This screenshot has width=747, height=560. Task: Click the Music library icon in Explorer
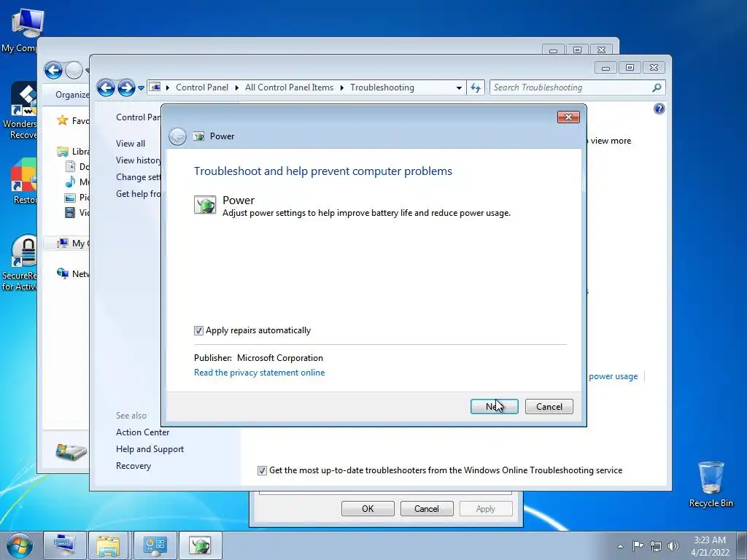click(70, 182)
